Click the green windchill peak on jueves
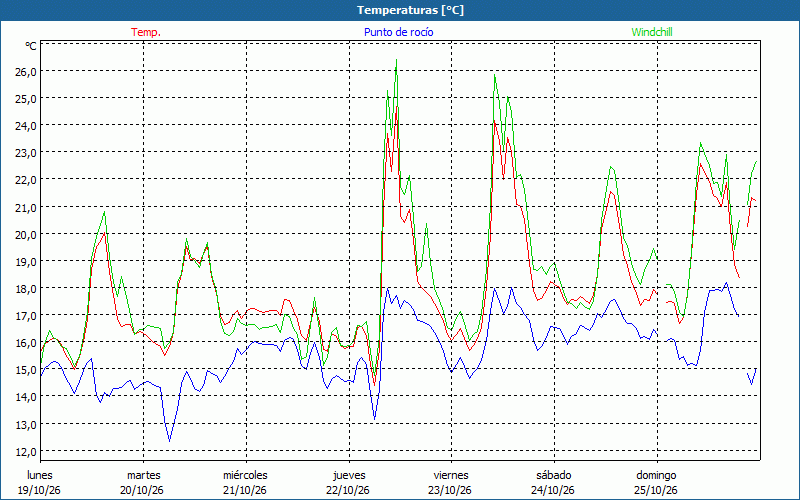Image resolution: width=800 pixels, height=500 pixels. point(396,60)
